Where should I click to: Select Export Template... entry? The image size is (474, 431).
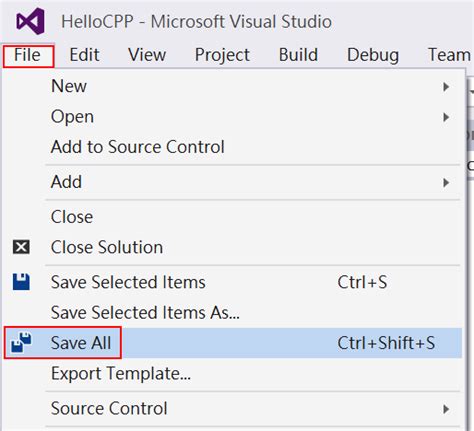(x=121, y=374)
